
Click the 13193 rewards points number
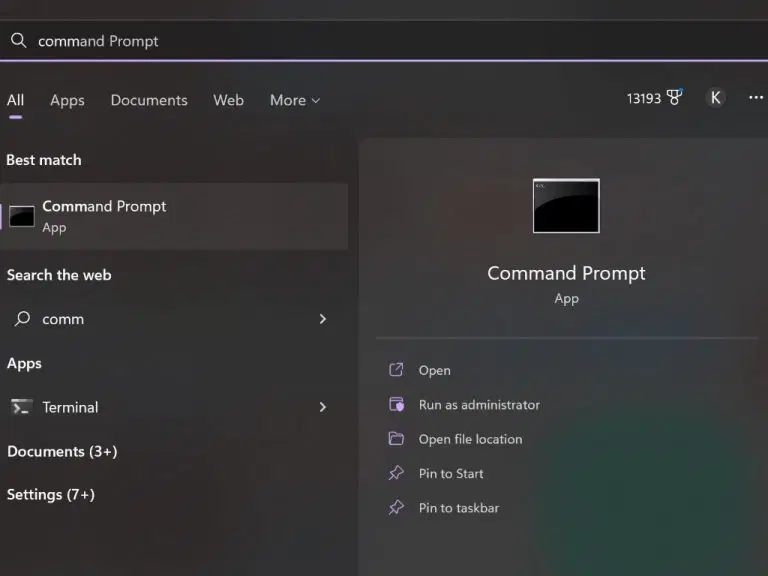point(644,98)
